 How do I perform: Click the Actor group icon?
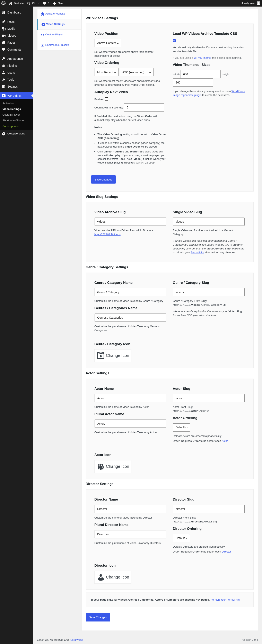[101, 467]
